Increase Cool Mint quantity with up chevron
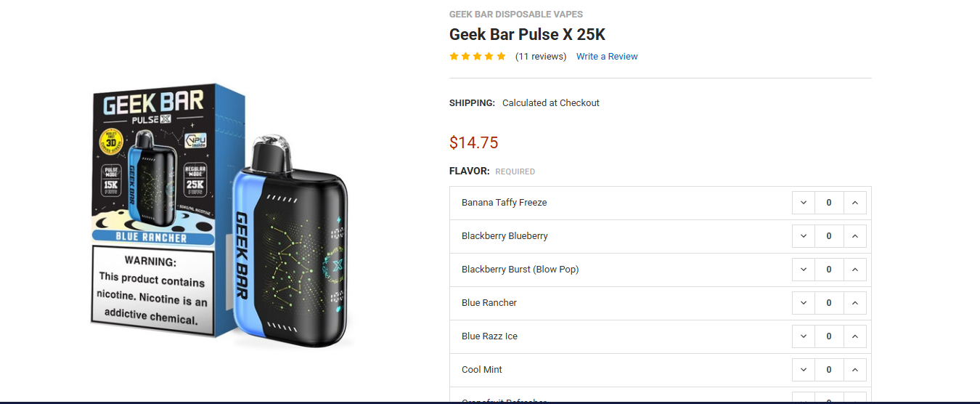The height and width of the screenshot is (404, 980). coord(855,370)
